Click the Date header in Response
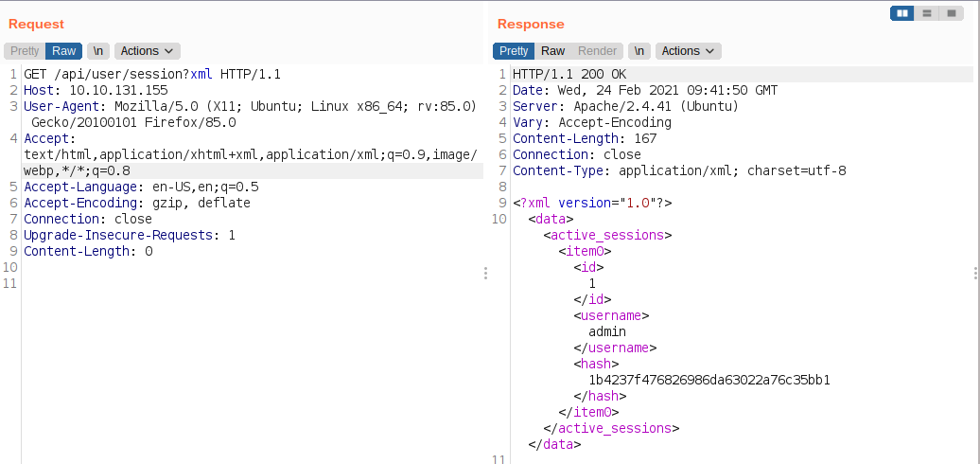The width and height of the screenshot is (980, 464). [645, 91]
